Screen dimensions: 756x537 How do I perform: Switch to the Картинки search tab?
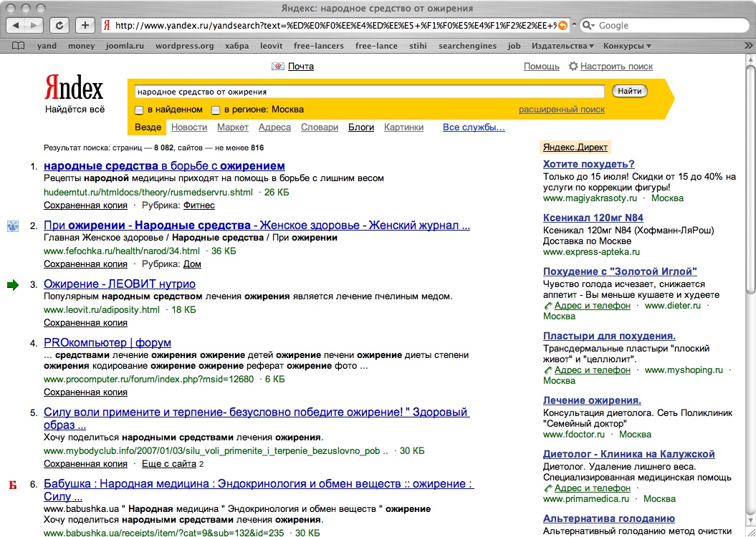[403, 127]
